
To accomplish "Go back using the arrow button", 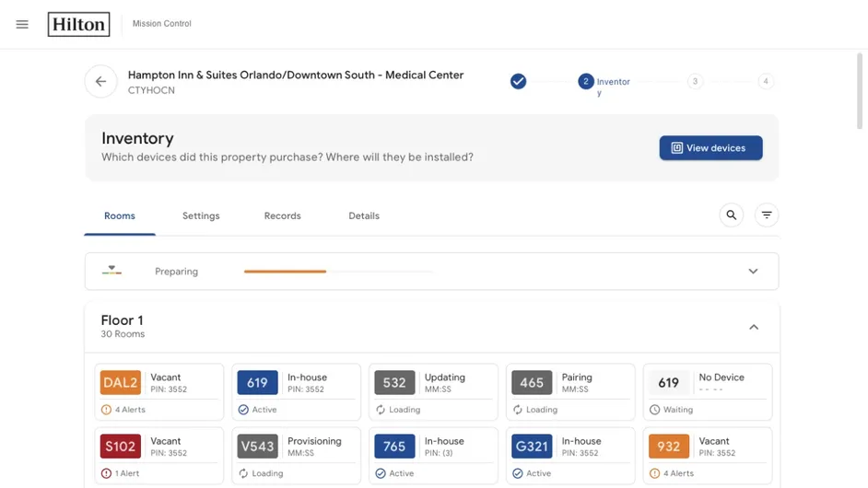I will 100,81.
